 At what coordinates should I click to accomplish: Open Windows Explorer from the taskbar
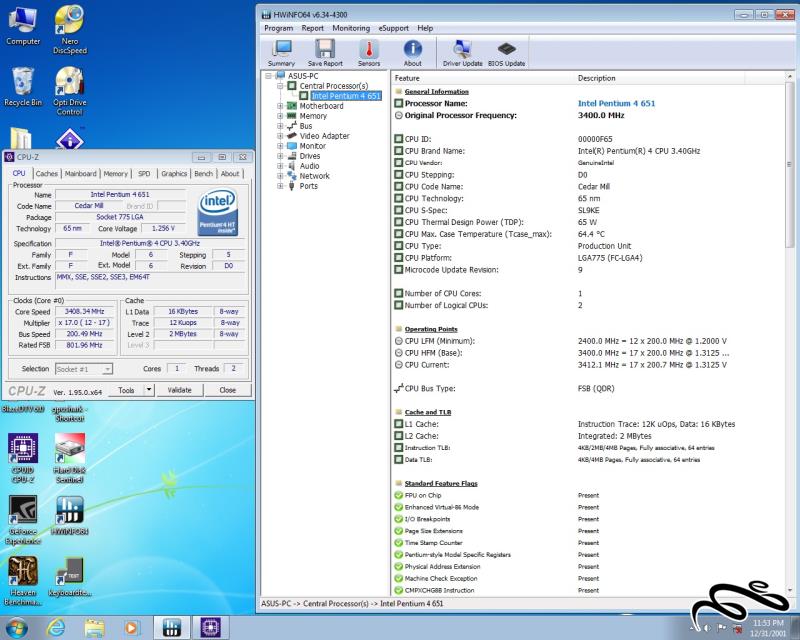click(x=94, y=627)
